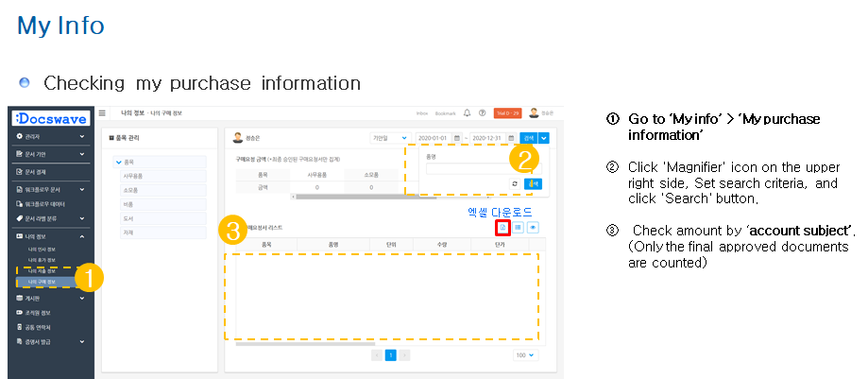Screen dimensions: 868x379
Task: Open the help question mark icon
Action: [x=482, y=113]
